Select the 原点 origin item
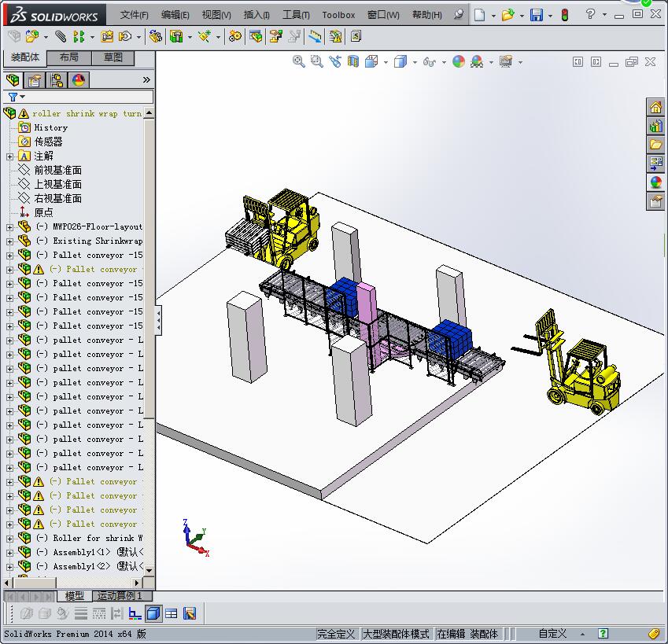This screenshot has height=644, width=668. pos(43,212)
